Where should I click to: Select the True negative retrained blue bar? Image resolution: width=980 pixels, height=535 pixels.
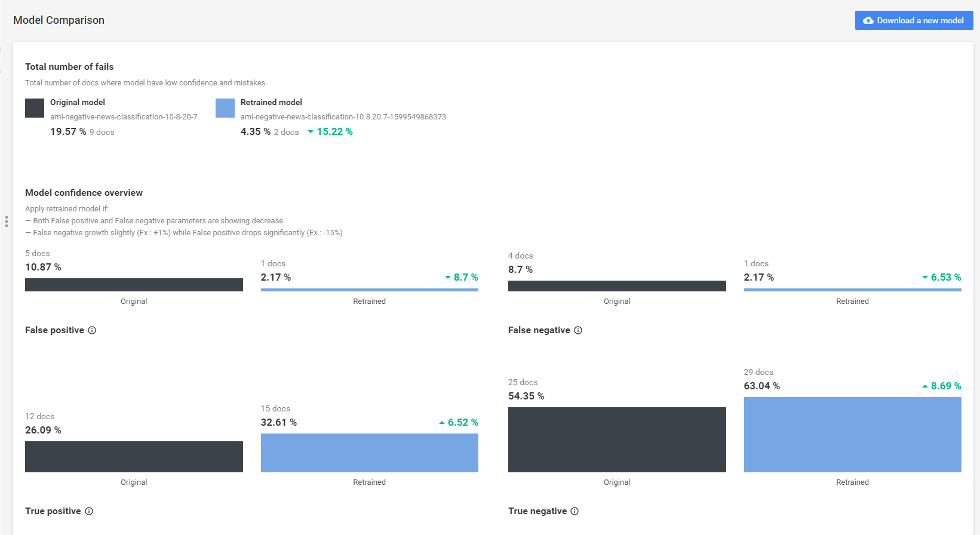(x=853, y=435)
